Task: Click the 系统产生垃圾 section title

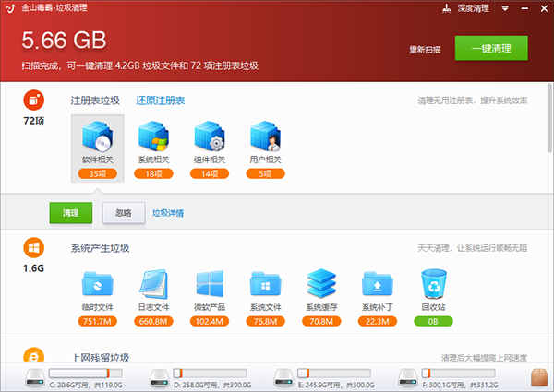Action: [x=100, y=248]
